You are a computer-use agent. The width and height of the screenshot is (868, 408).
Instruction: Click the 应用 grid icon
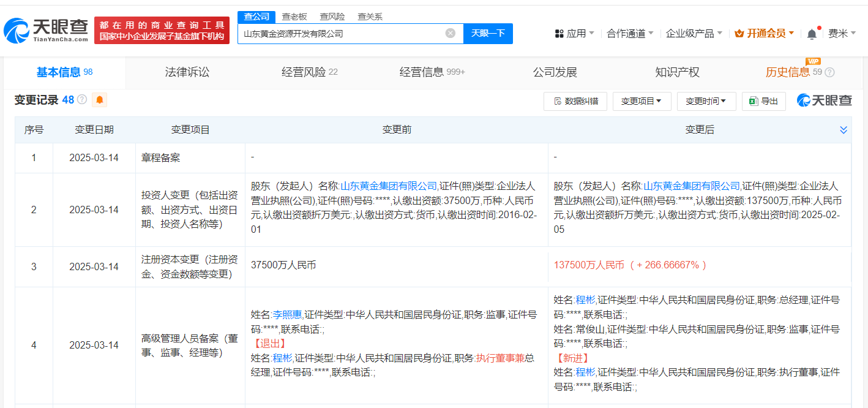coord(559,34)
